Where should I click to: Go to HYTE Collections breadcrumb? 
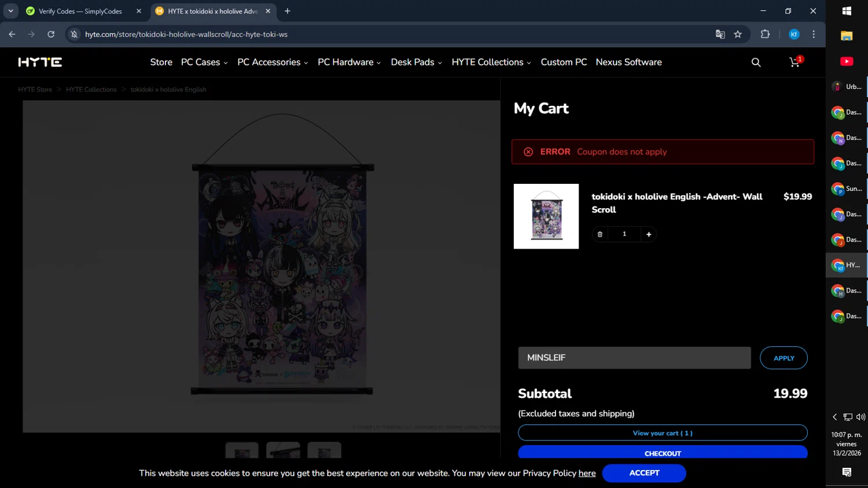(x=91, y=90)
